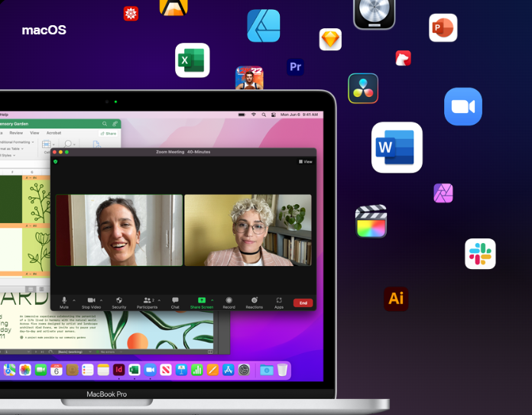This screenshot has height=415, width=532.
Task: Open Reminders from the Dock
Action: 88,370
